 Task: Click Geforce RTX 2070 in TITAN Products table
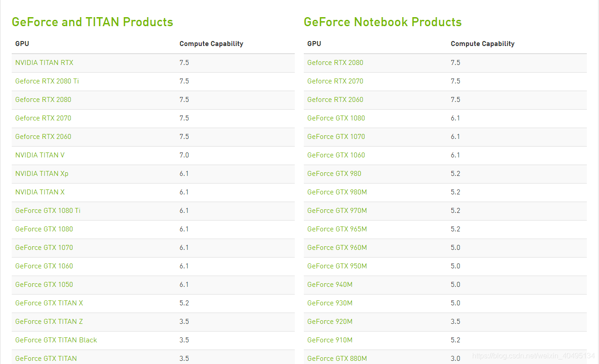pos(43,118)
